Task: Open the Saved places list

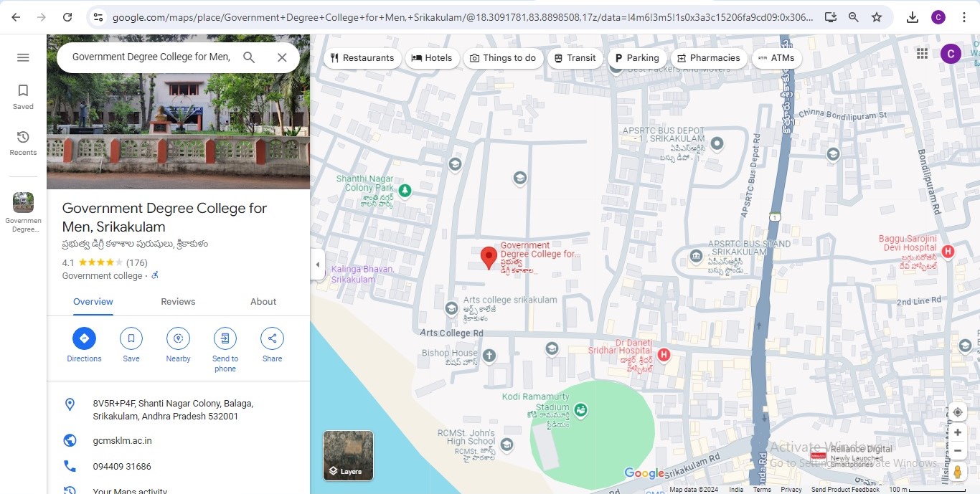Action: pyautogui.click(x=23, y=96)
